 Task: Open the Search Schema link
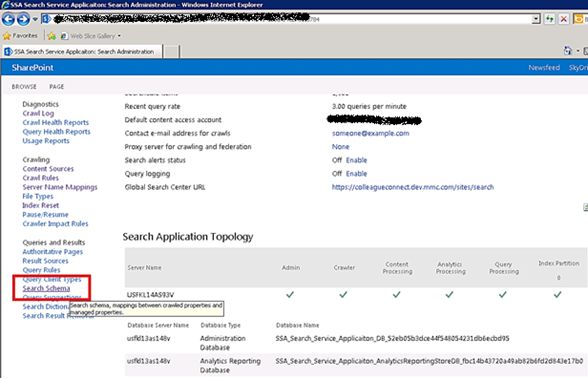(x=46, y=288)
